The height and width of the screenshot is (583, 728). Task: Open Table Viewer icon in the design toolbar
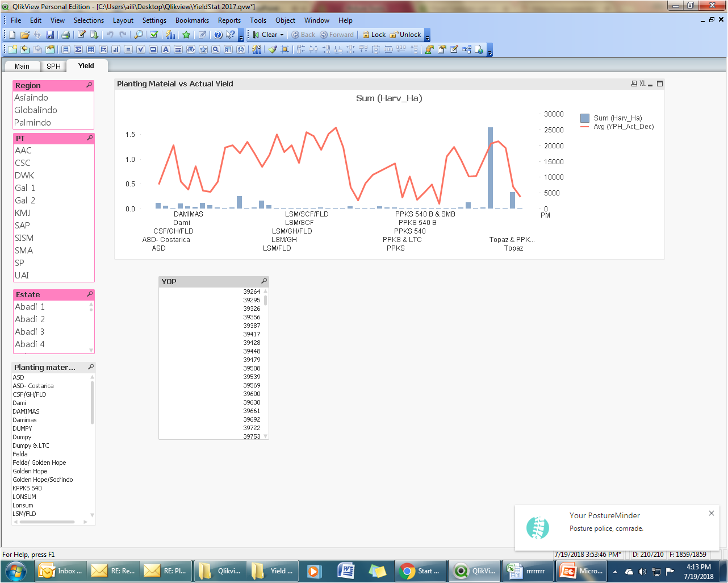click(x=466, y=49)
